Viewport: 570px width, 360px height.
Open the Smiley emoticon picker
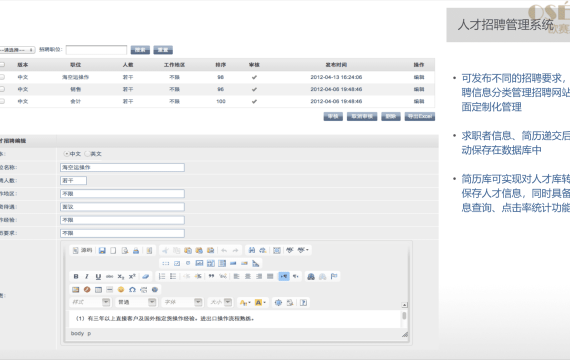[121, 289]
